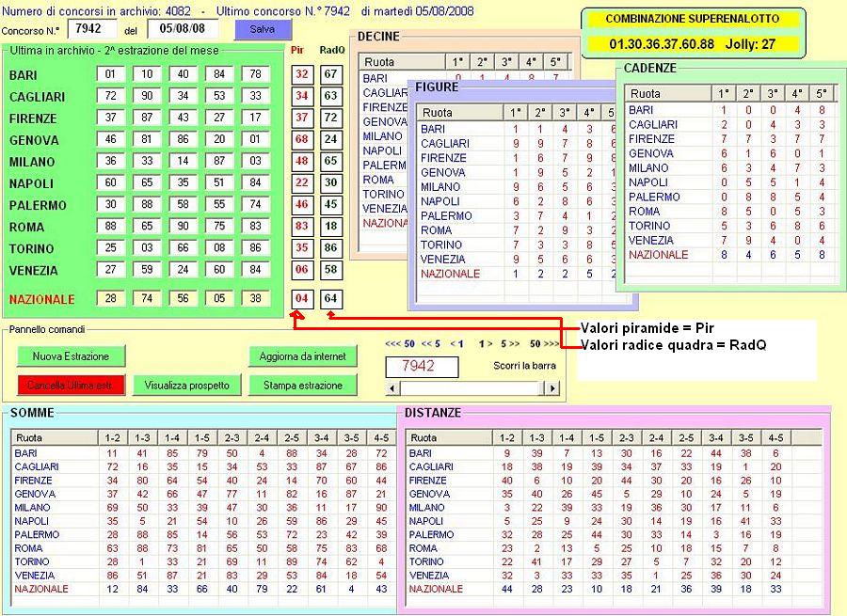The image size is (847, 616).
Task: Jump back 50 draws with <<< 50
Action: (x=400, y=344)
